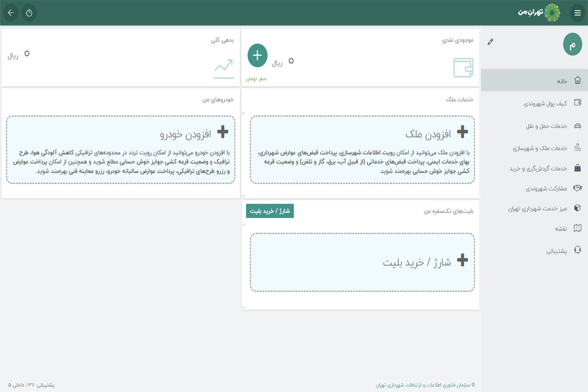Expand خدمات گردشگری و خرید menu
588x392 pixels.
tap(534, 169)
